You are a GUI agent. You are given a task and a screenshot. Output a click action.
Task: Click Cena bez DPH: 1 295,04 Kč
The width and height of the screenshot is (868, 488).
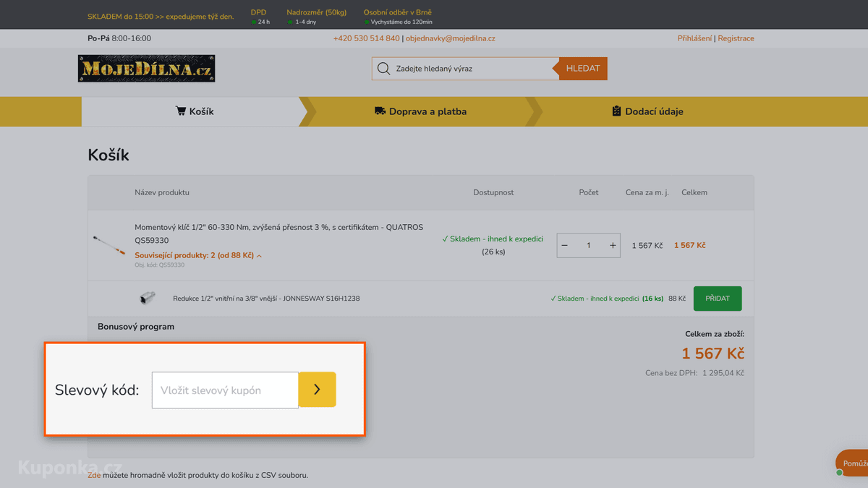point(694,373)
